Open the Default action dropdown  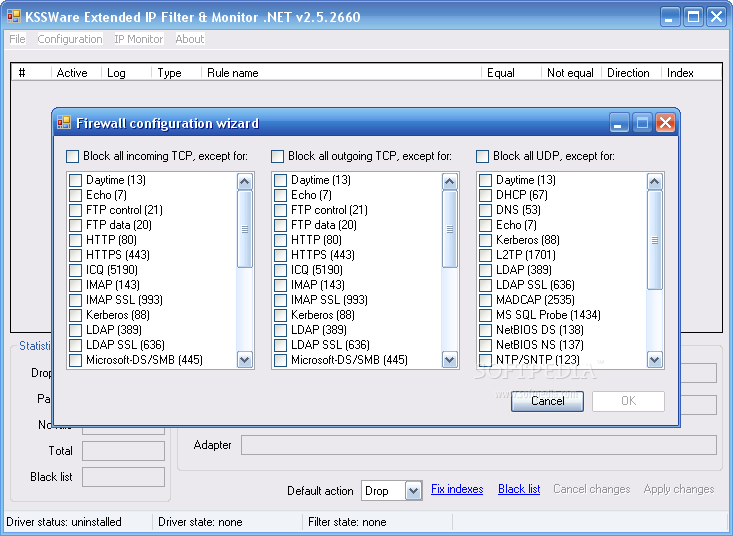point(413,491)
